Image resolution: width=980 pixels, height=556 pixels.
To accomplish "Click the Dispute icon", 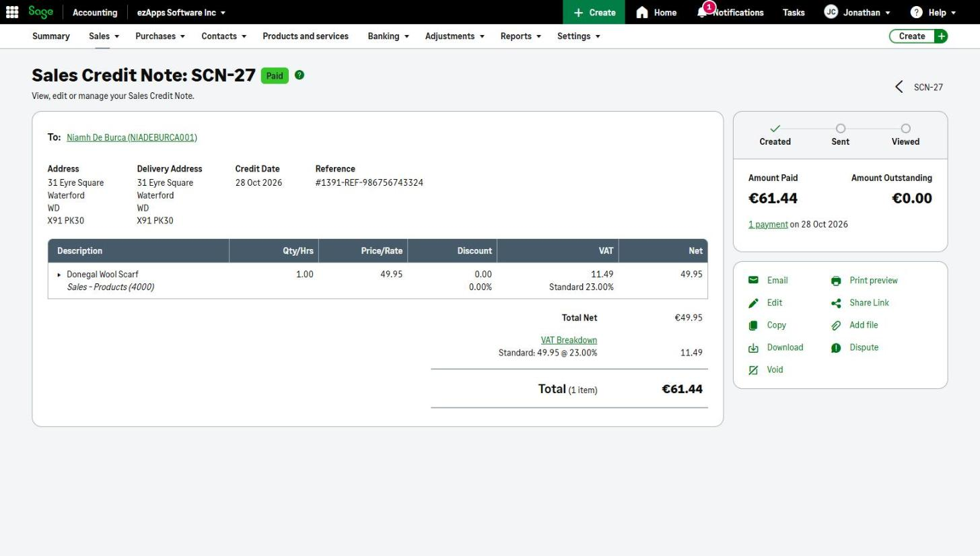I will [836, 347].
